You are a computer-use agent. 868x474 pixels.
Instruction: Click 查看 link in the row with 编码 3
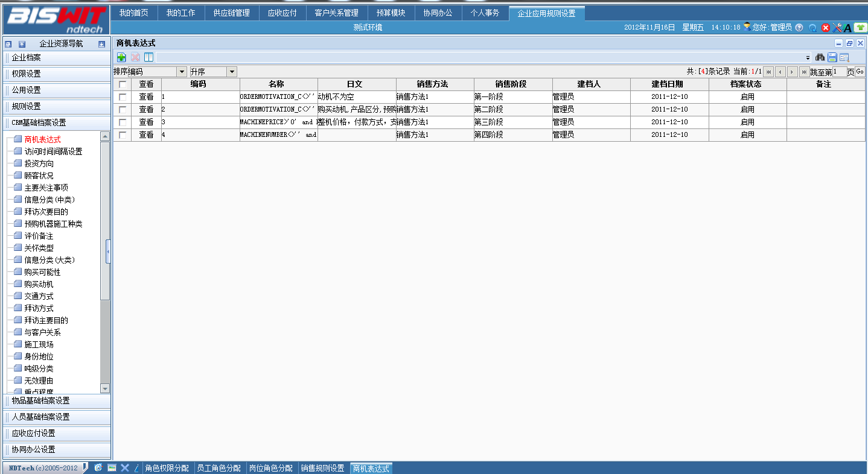click(146, 122)
